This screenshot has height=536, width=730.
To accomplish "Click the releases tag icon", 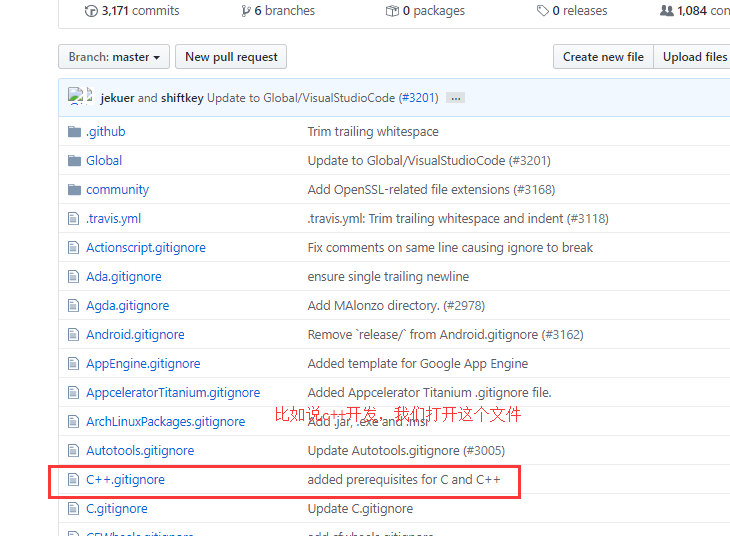I will click(x=543, y=11).
